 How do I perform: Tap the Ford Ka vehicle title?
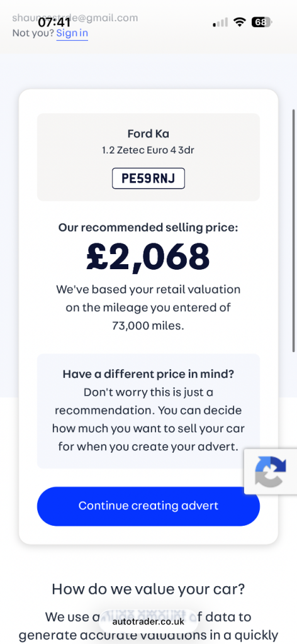click(x=148, y=133)
